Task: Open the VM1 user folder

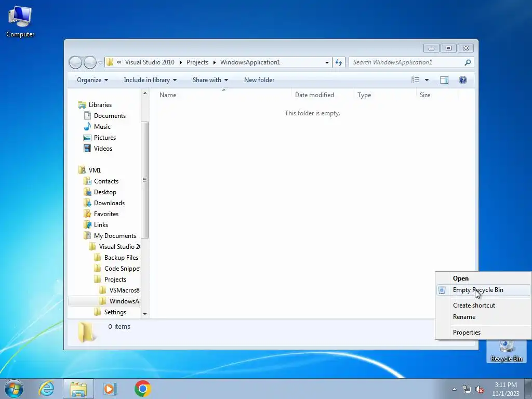Action: 95,170
